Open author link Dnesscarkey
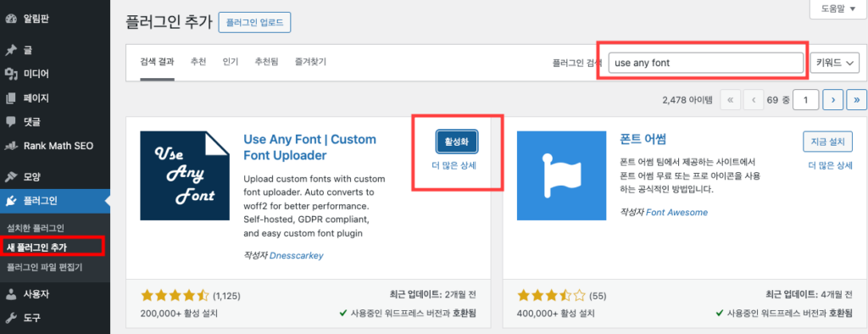 pyautogui.click(x=297, y=255)
